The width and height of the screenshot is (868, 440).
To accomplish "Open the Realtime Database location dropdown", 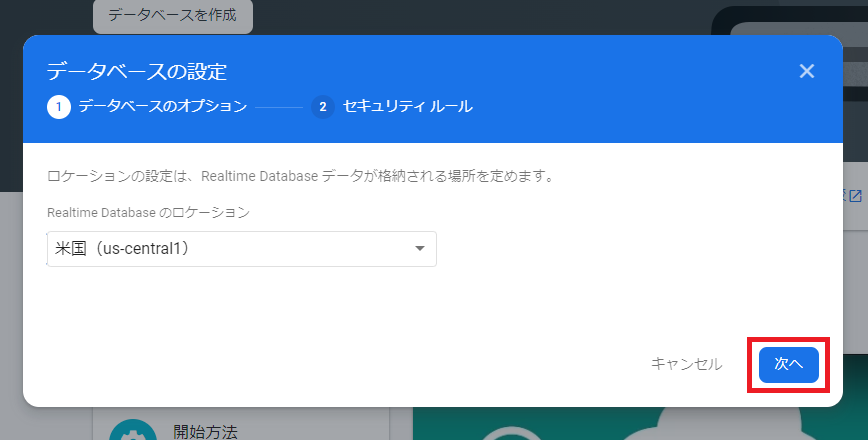I will pos(242,249).
